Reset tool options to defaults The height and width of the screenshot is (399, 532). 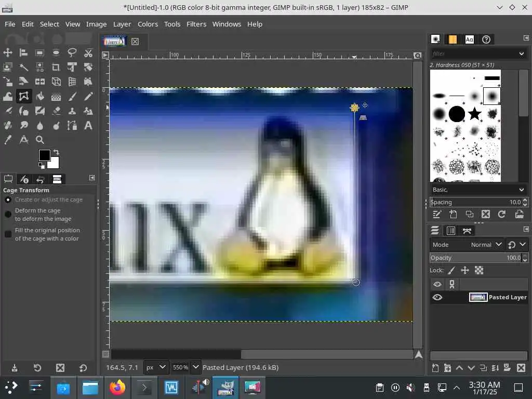click(x=83, y=368)
